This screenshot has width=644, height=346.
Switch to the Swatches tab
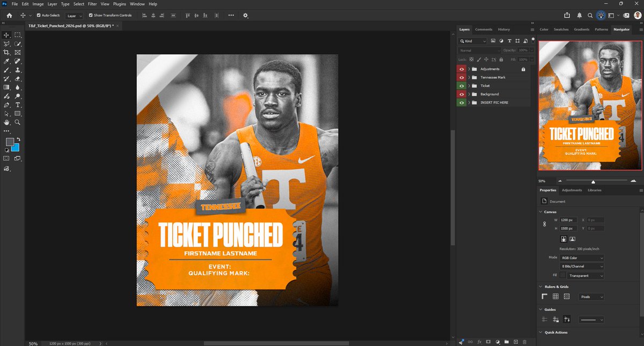pos(561,30)
